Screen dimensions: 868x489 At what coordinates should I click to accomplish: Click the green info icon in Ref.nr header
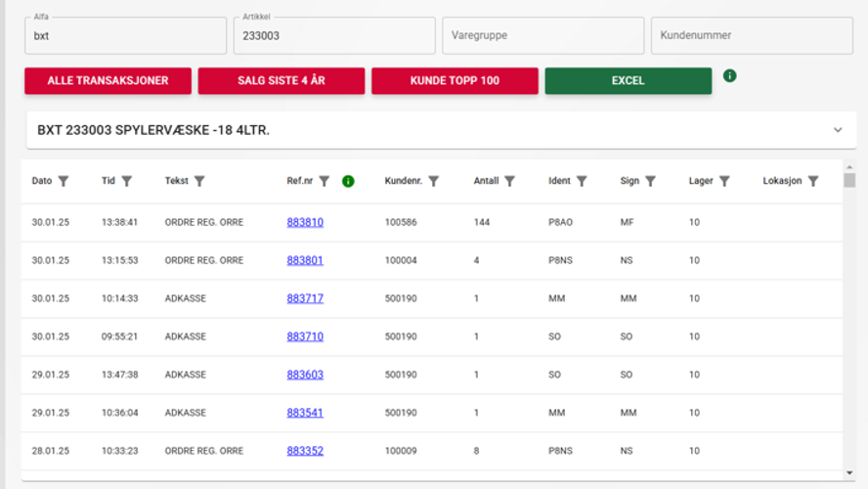[348, 181]
